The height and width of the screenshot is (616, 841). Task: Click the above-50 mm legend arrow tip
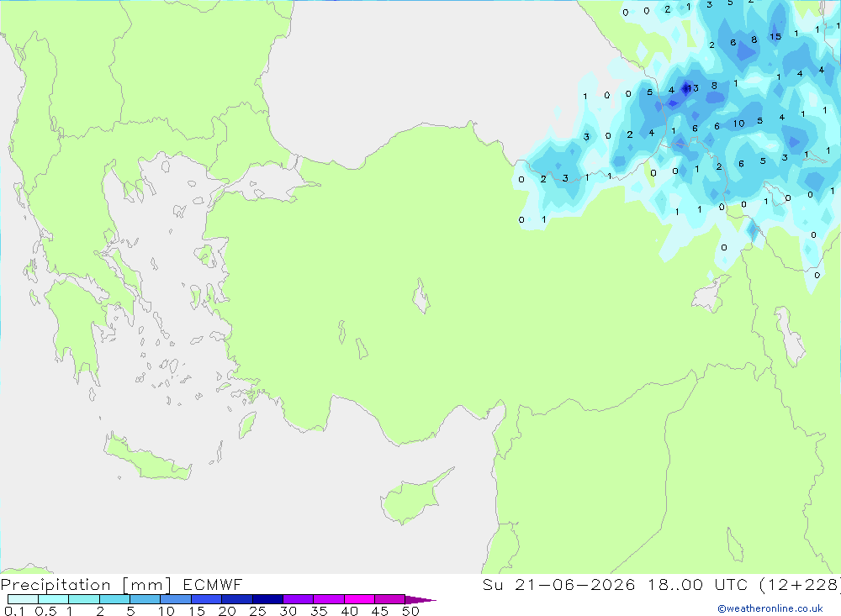point(420,600)
